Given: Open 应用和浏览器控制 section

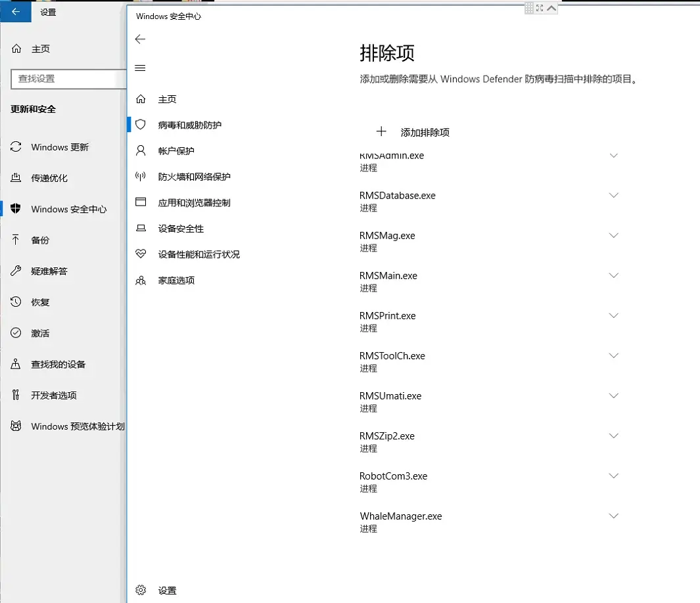Looking at the screenshot, I should (194, 202).
